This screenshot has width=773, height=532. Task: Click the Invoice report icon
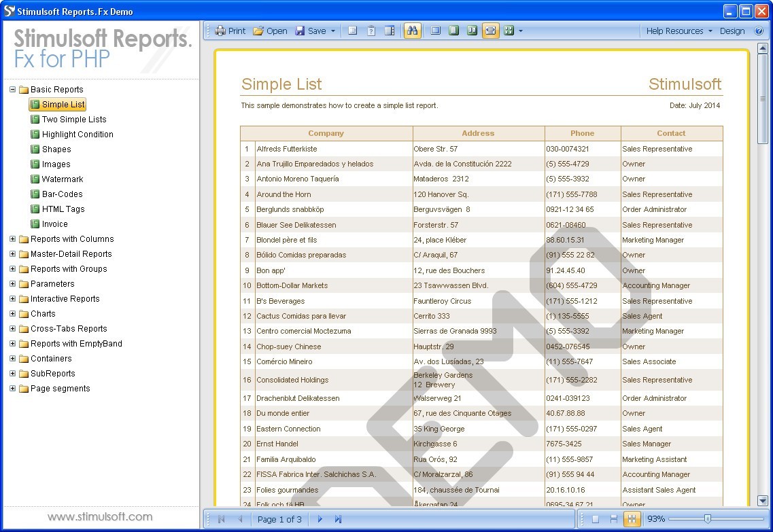[x=35, y=224]
